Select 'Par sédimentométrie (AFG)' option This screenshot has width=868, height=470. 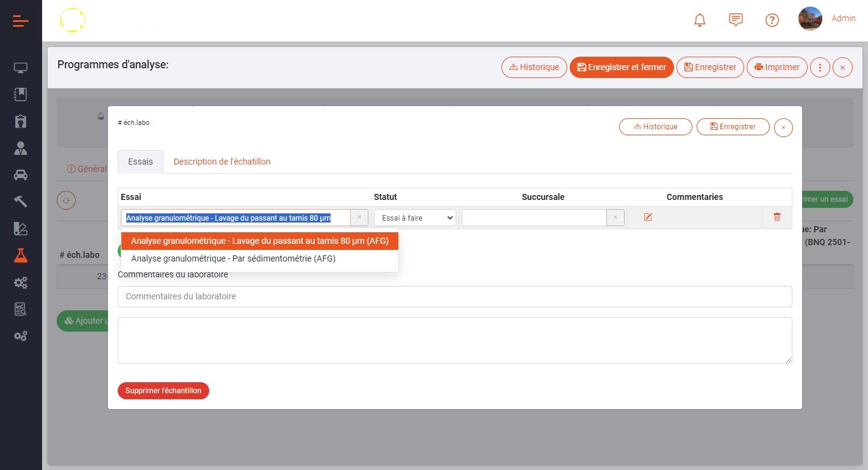pyautogui.click(x=233, y=258)
